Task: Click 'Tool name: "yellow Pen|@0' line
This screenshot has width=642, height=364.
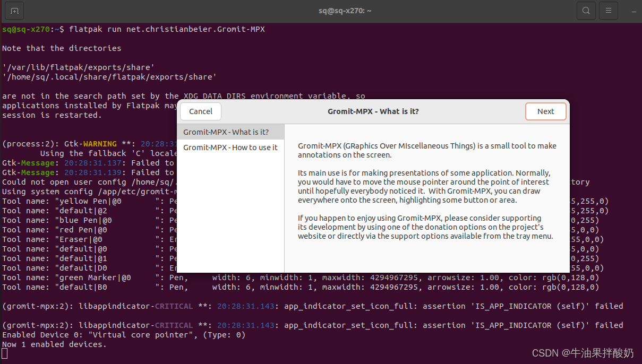Action: point(89,201)
